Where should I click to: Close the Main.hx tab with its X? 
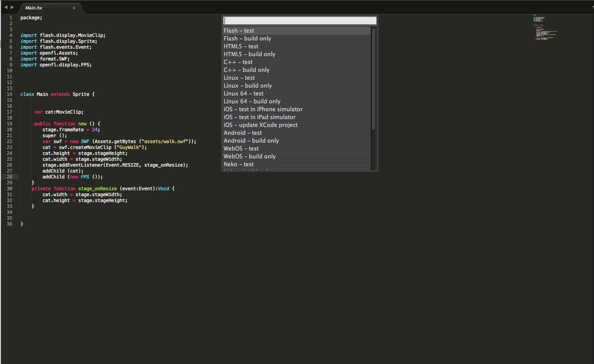pyautogui.click(x=74, y=7)
